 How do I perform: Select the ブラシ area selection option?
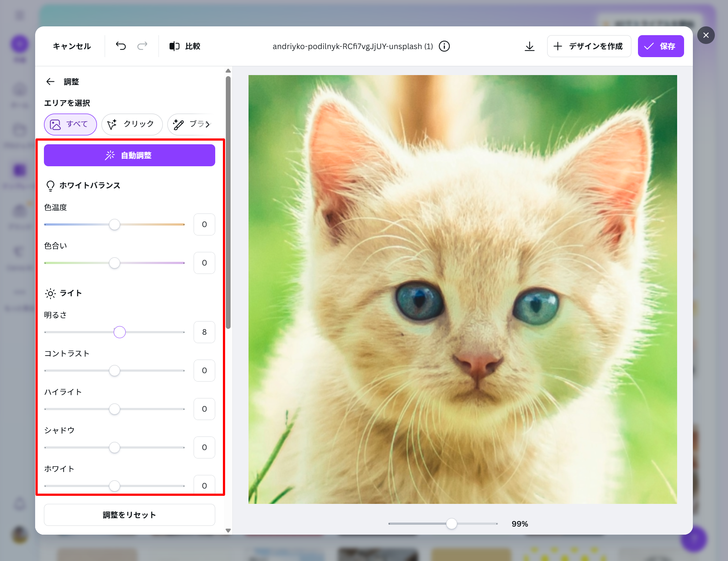click(188, 125)
